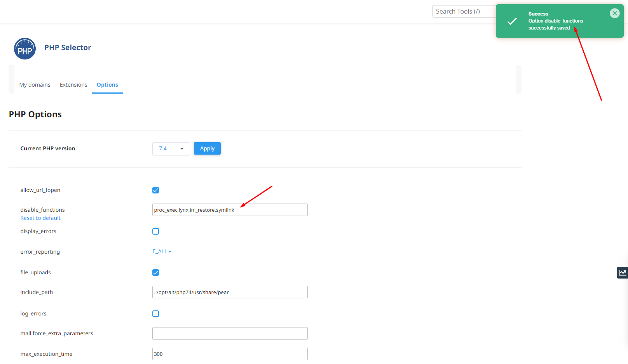Switch to the Extensions tab
628x364 pixels.
[x=73, y=85]
